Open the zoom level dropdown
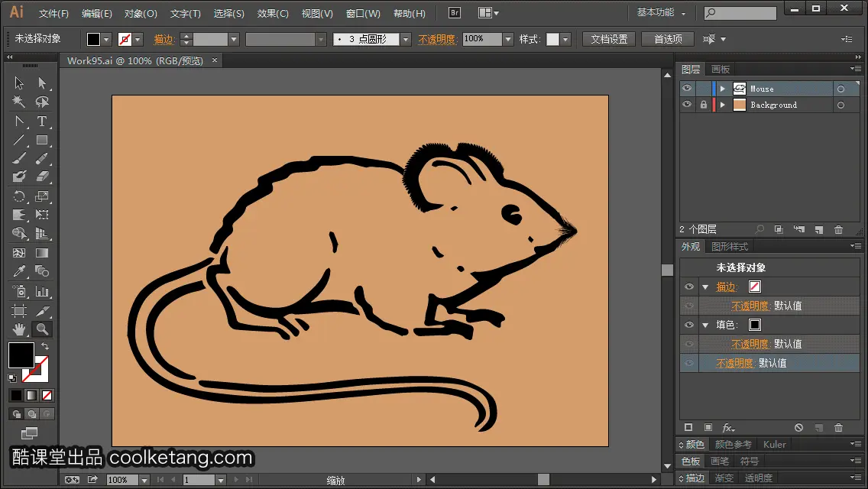The image size is (868, 489). tap(144, 480)
